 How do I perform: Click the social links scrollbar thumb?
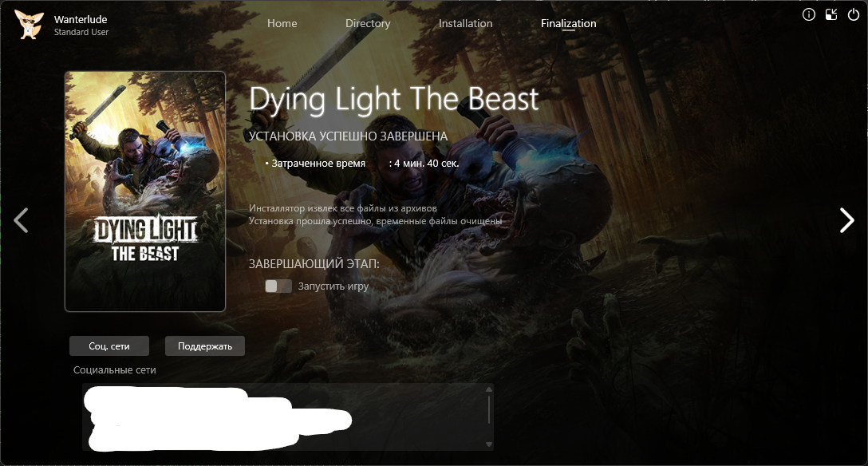(489, 409)
